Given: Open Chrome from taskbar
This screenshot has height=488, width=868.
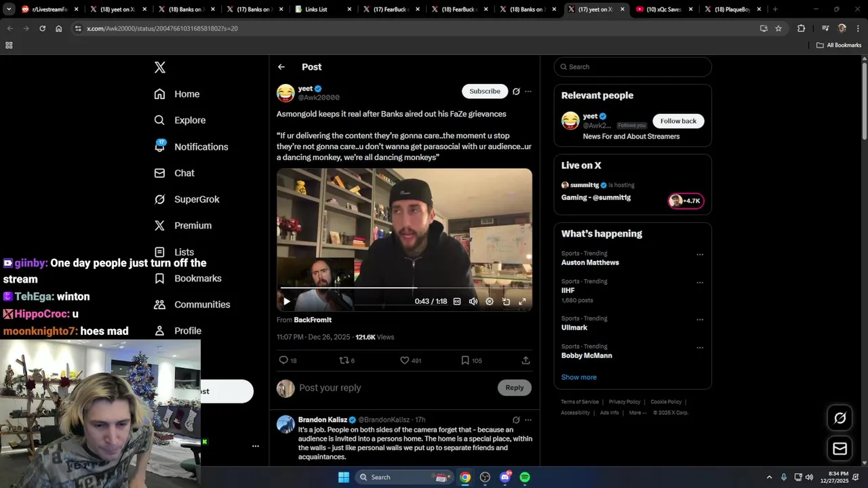Looking at the screenshot, I should (x=465, y=477).
